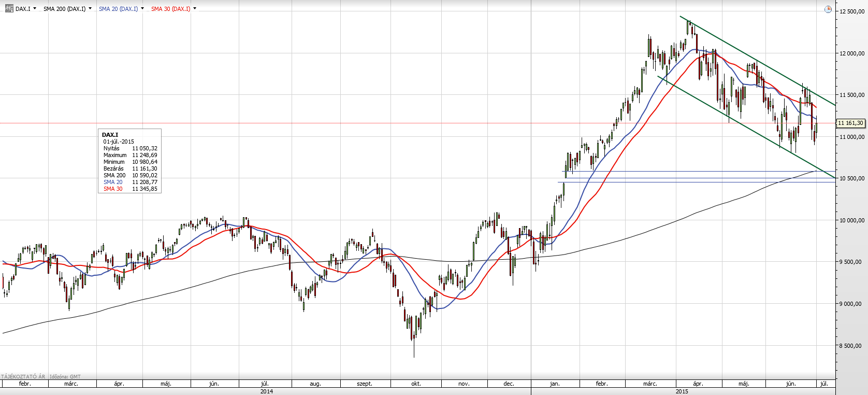The width and height of the screenshot is (868, 395).
Task: Click the Időzóna: GMT timezone text
Action: pos(65,377)
